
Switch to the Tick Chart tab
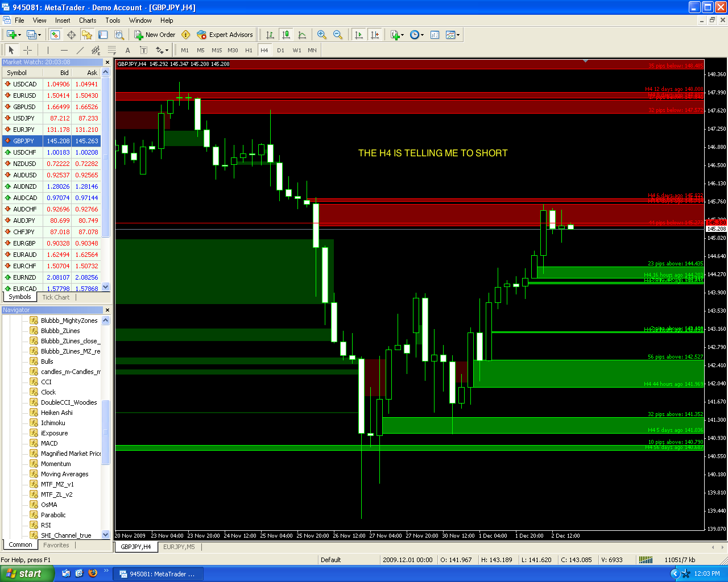pyautogui.click(x=56, y=297)
